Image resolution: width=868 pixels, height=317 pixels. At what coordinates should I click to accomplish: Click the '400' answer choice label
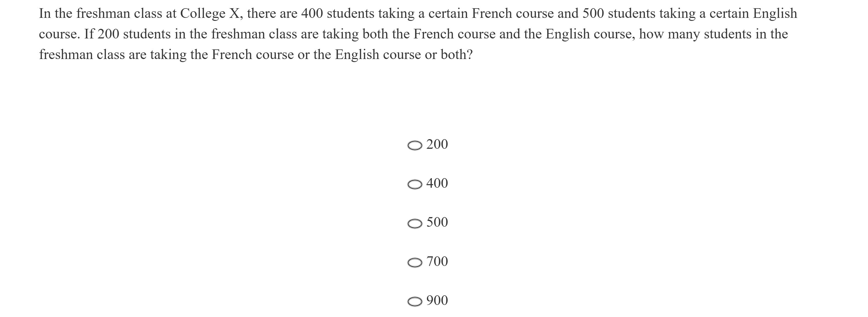[x=437, y=183]
